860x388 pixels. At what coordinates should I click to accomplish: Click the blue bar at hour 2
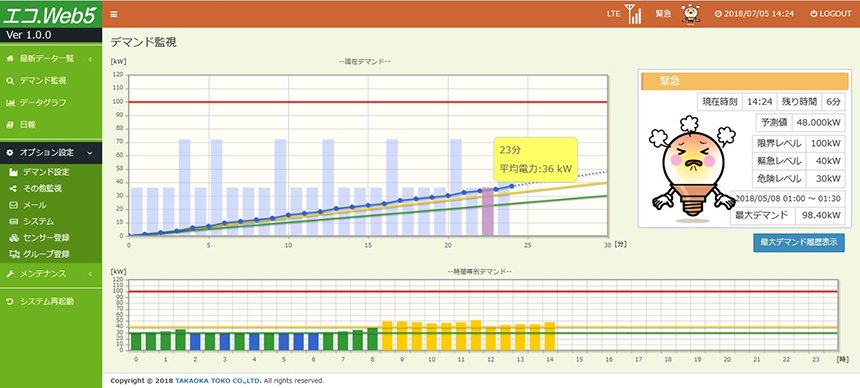(x=195, y=341)
